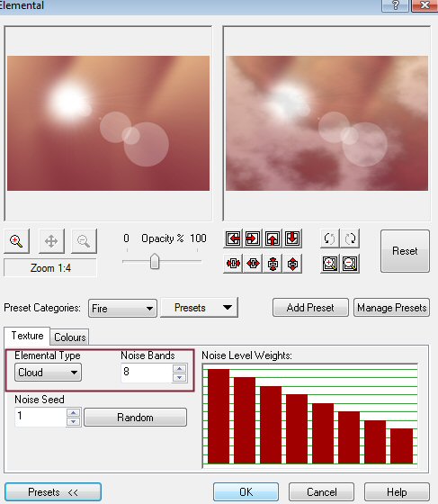Click the move down arrow icon
Screen dimensions: 438x504
292,238
